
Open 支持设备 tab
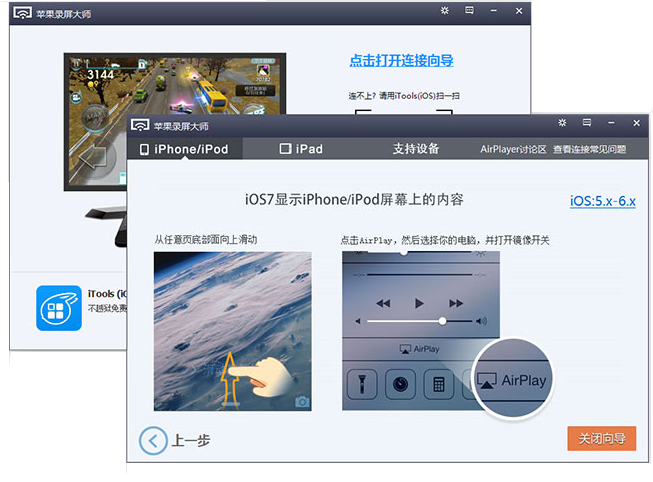[x=416, y=149]
